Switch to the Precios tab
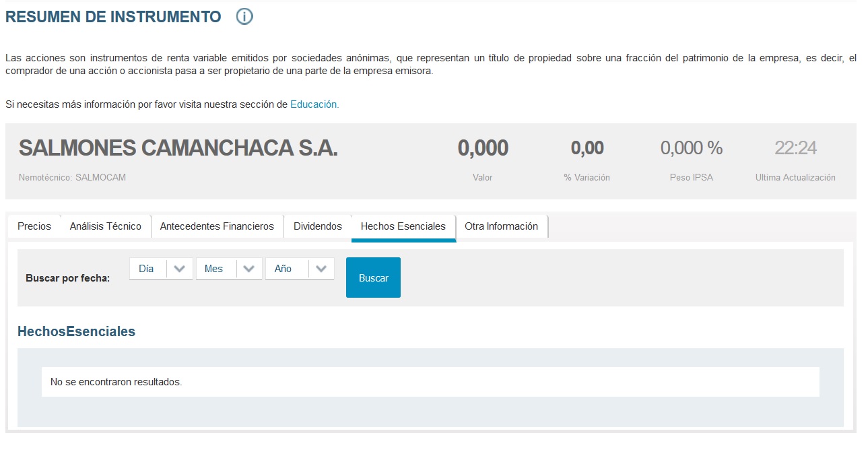Image resolution: width=868 pixels, height=454 pixels. tap(34, 226)
